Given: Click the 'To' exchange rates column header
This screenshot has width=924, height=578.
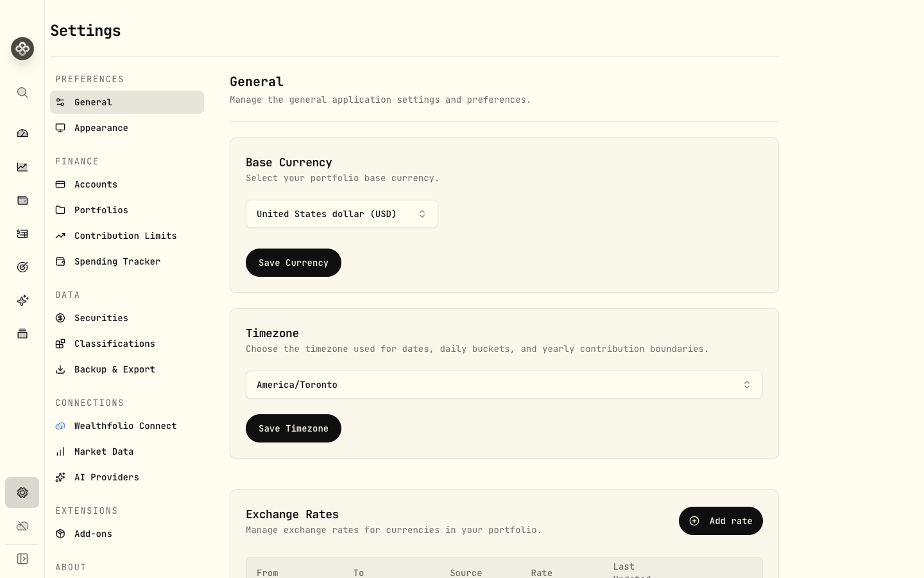Looking at the screenshot, I should click(x=359, y=572).
